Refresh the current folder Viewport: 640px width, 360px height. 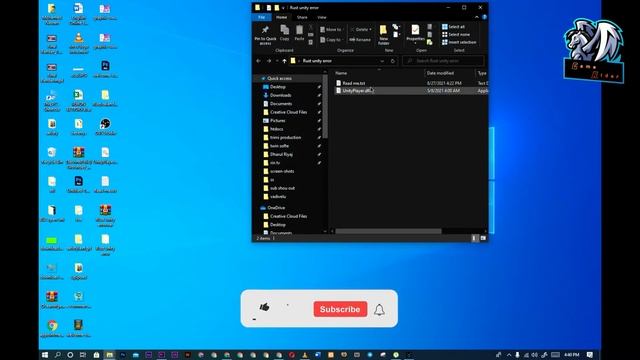click(393, 61)
